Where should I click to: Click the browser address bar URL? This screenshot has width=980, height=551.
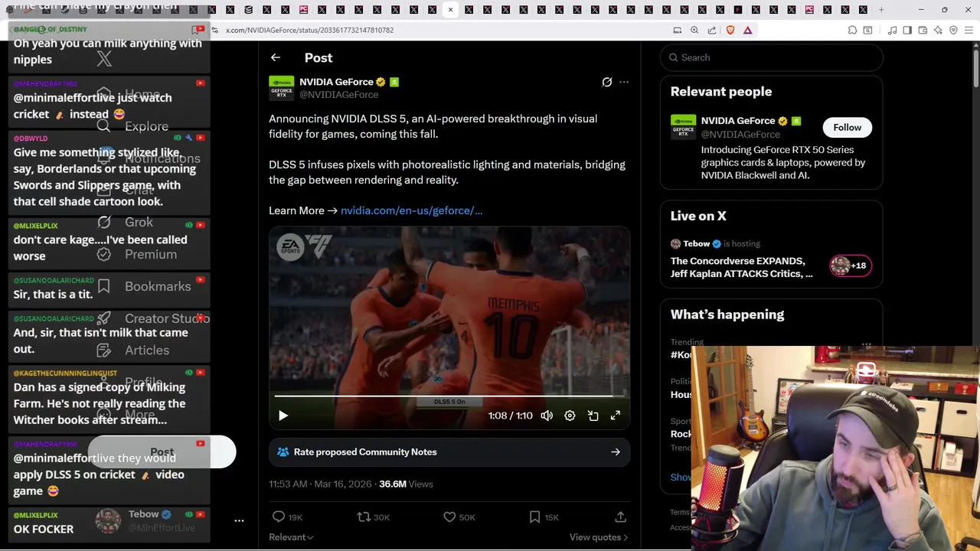(310, 30)
